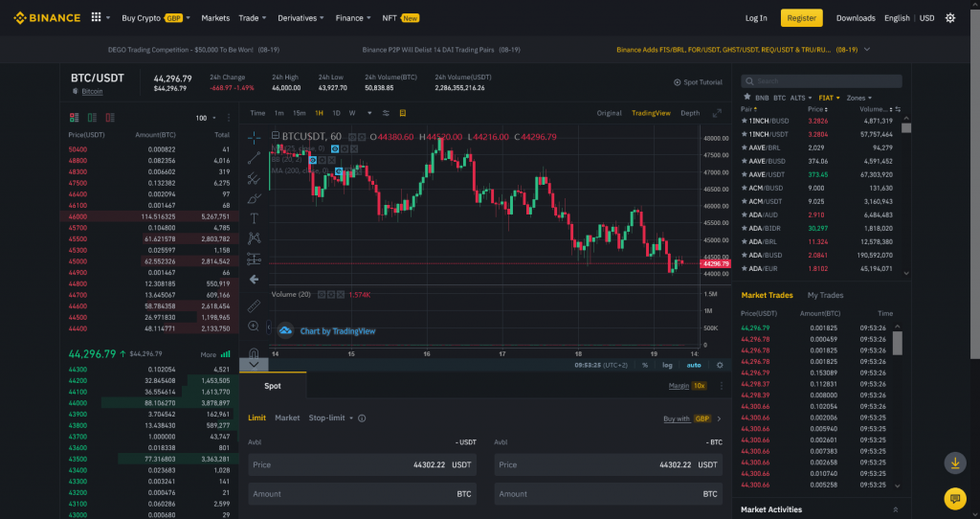Click Margin 10x link
The width and height of the screenshot is (980, 519).
tap(687, 386)
